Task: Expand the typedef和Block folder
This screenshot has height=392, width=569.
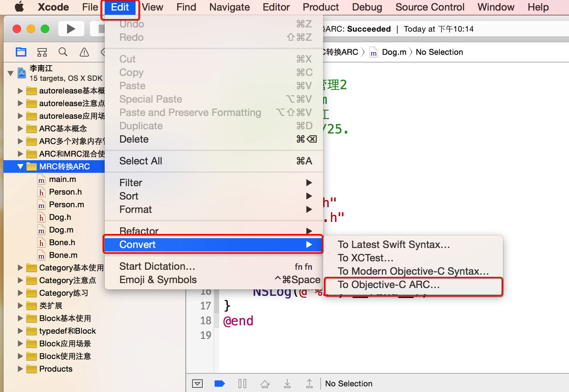Action: coord(20,331)
